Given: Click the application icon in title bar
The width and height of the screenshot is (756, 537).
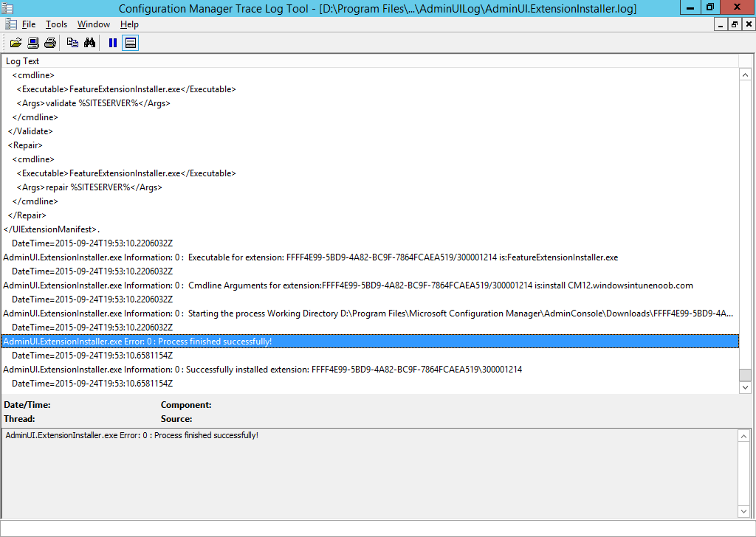Looking at the screenshot, I should point(7,8).
